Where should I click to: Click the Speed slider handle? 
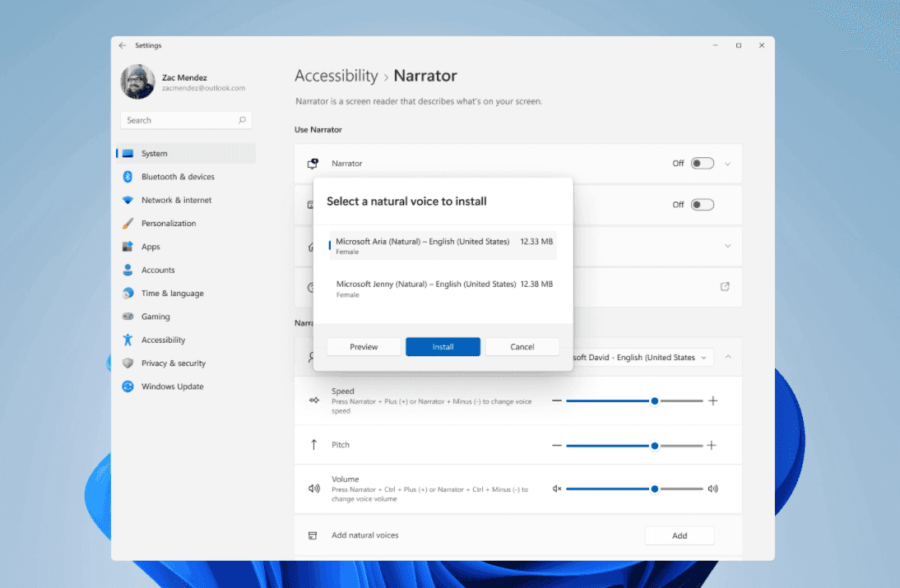click(654, 401)
